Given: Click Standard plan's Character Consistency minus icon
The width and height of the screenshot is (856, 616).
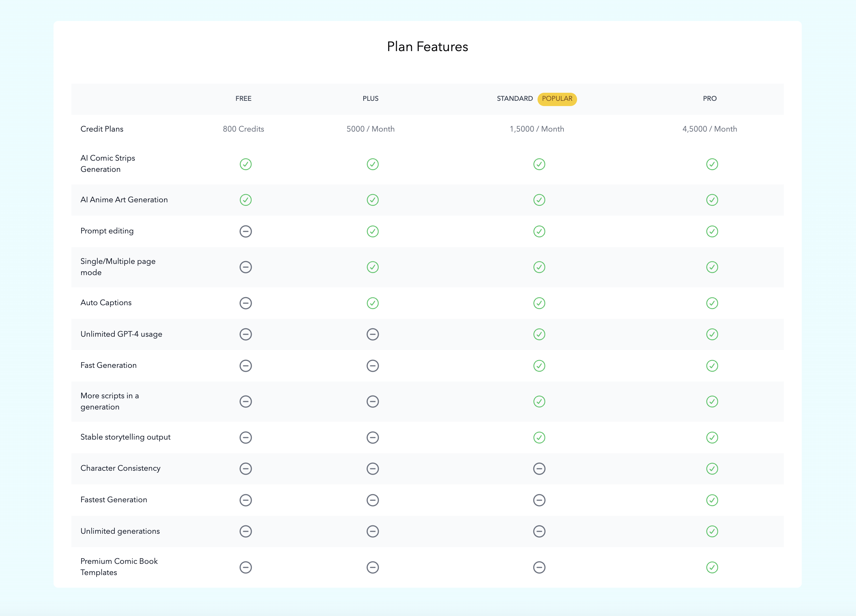Looking at the screenshot, I should pos(539,469).
